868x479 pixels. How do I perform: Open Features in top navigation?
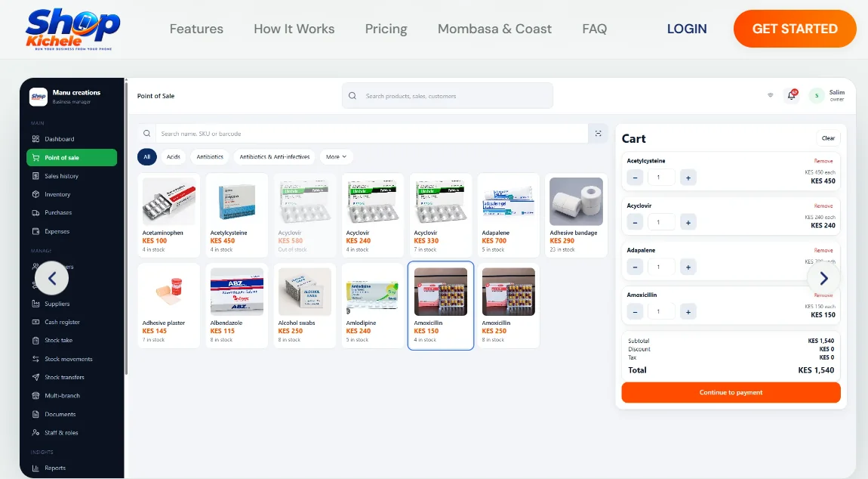coord(196,29)
